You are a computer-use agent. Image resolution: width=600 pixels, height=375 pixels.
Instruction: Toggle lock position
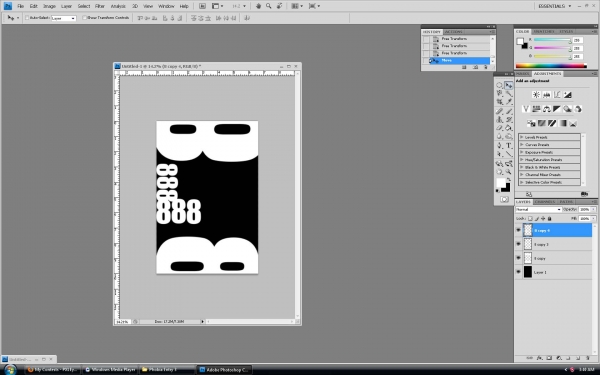543,218
